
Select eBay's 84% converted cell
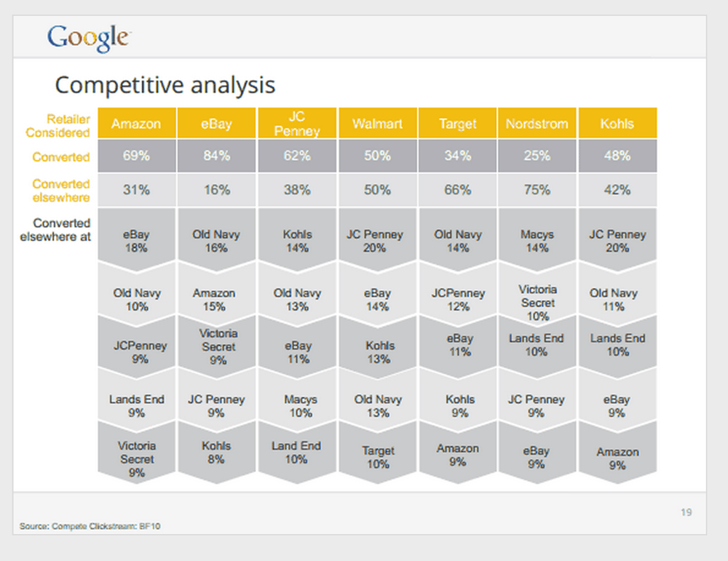[216, 156]
